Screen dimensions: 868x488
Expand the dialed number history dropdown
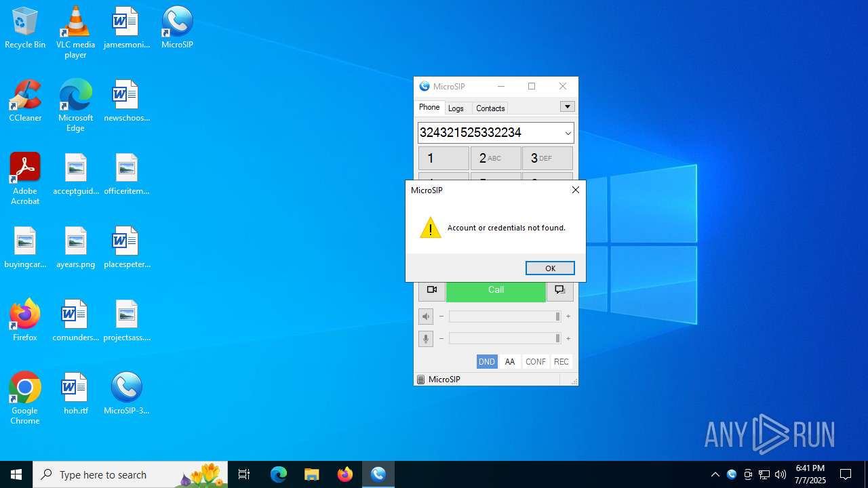pos(568,133)
